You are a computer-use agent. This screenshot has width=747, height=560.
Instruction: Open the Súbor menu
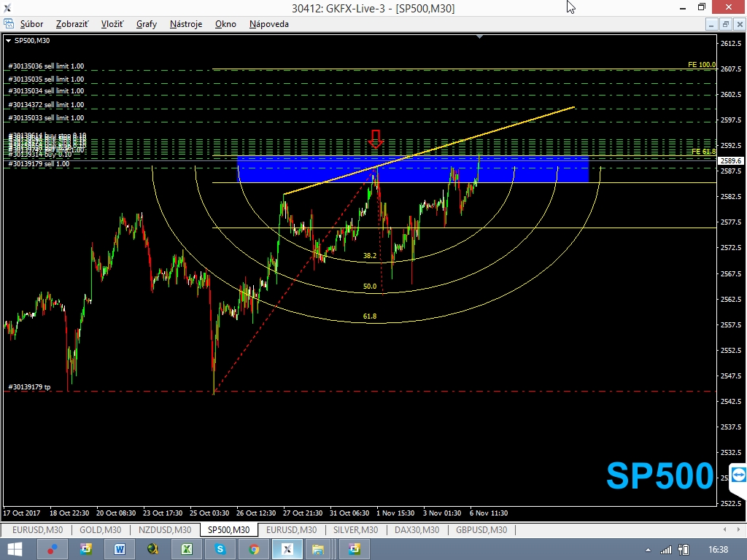pos(31,24)
